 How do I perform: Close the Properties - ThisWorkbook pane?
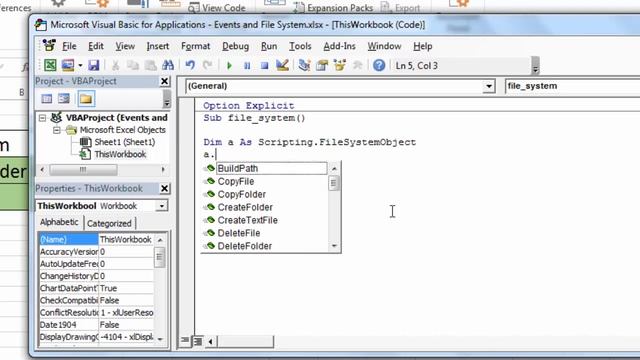[x=164, y=188]
